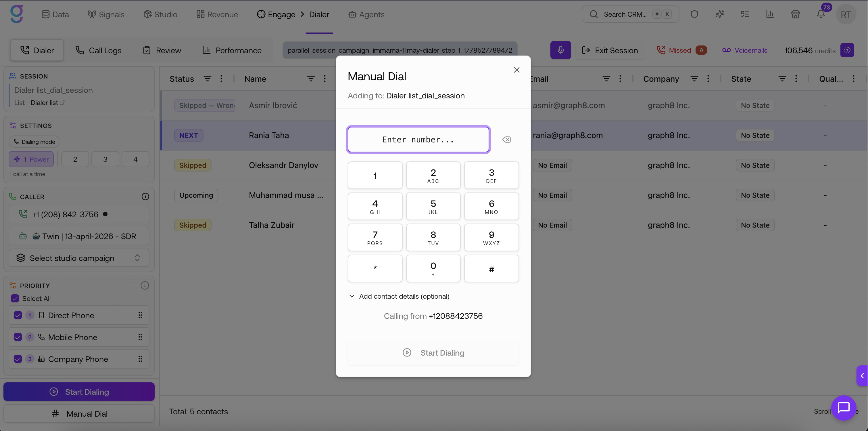Open the chat support bubble
Screen dimensions: 868x431
tap(843, 408)
